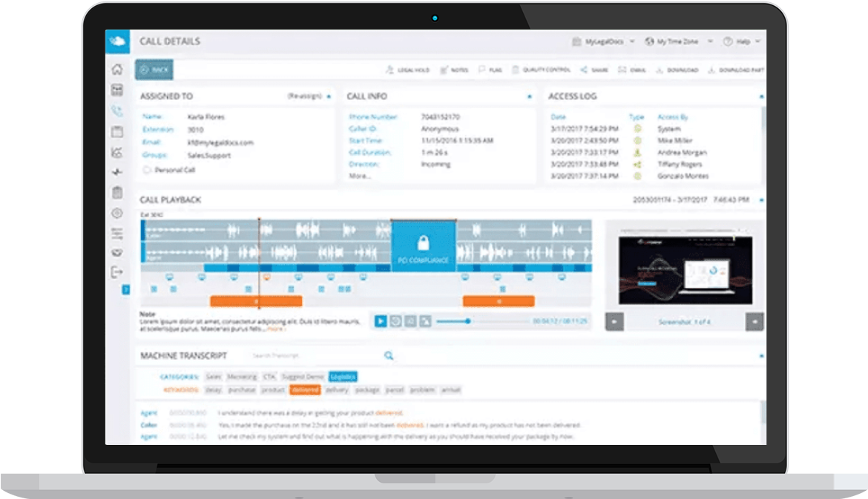Select the Sales category tag

click(214, 377)
